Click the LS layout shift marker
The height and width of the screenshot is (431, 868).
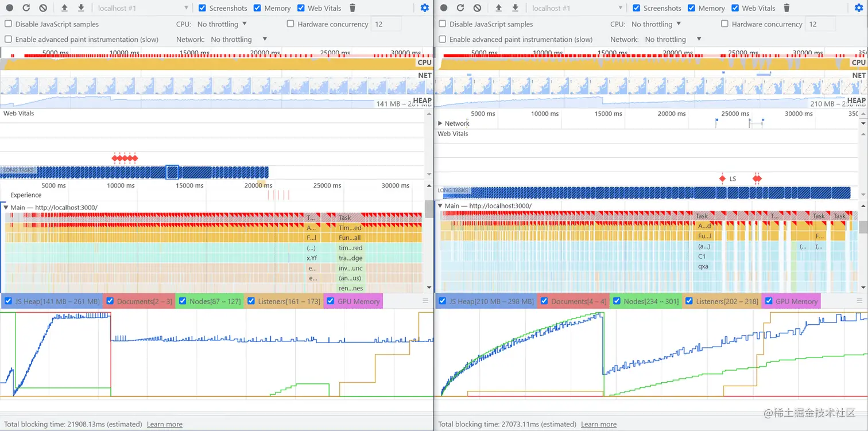pos(722,178)
